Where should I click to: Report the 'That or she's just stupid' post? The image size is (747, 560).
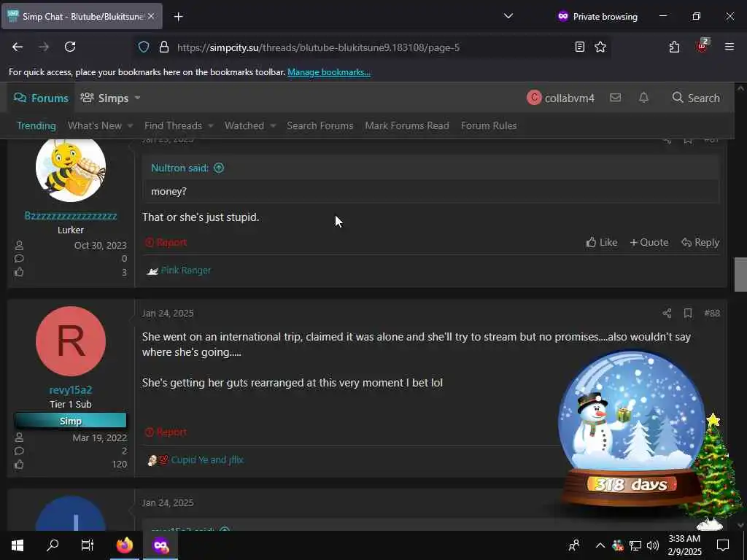coord(166,242)
